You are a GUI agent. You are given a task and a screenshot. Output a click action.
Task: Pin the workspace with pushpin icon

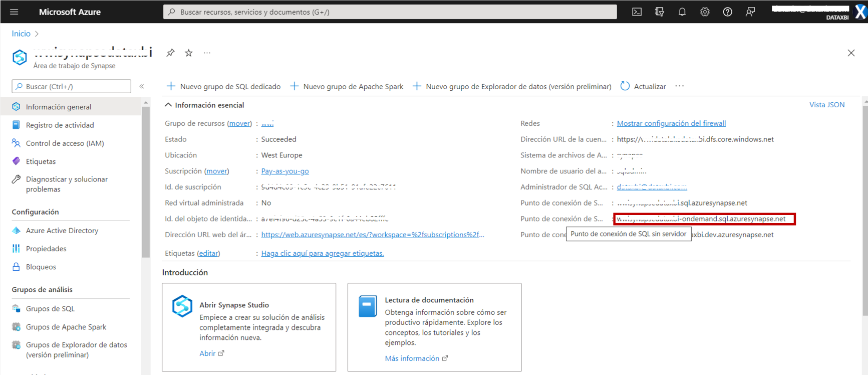[x=170, y=53]
